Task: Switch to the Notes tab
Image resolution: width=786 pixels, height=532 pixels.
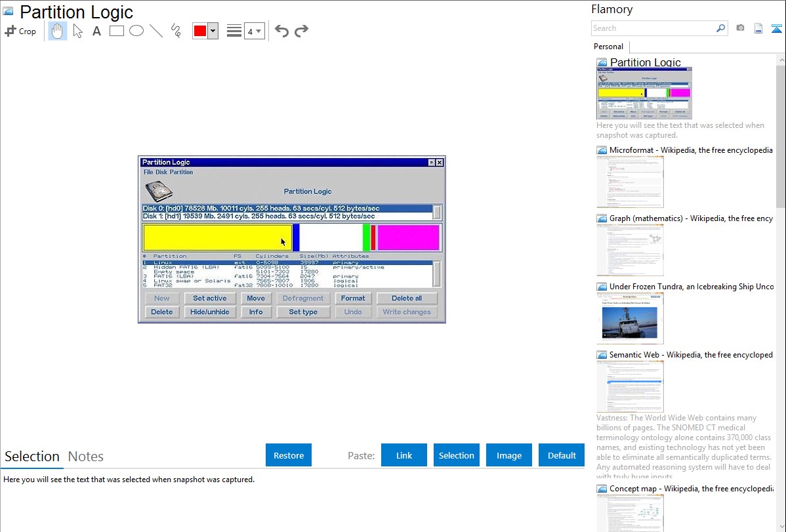Action: 86,457
